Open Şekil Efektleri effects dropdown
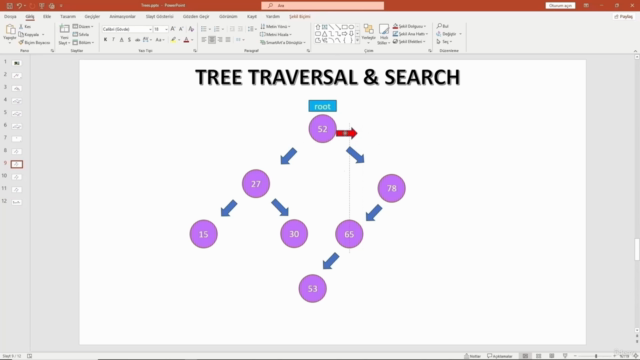 click(x=409, y=42)
